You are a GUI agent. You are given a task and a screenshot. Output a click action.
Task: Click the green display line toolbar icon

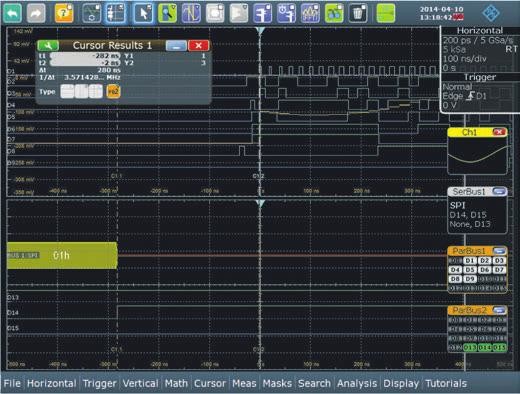[x=386, y=13]
